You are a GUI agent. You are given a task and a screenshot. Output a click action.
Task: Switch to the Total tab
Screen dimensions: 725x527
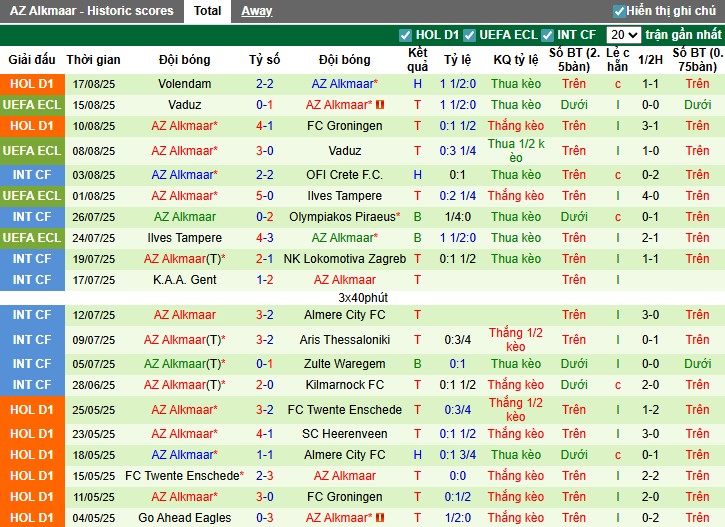207,11
